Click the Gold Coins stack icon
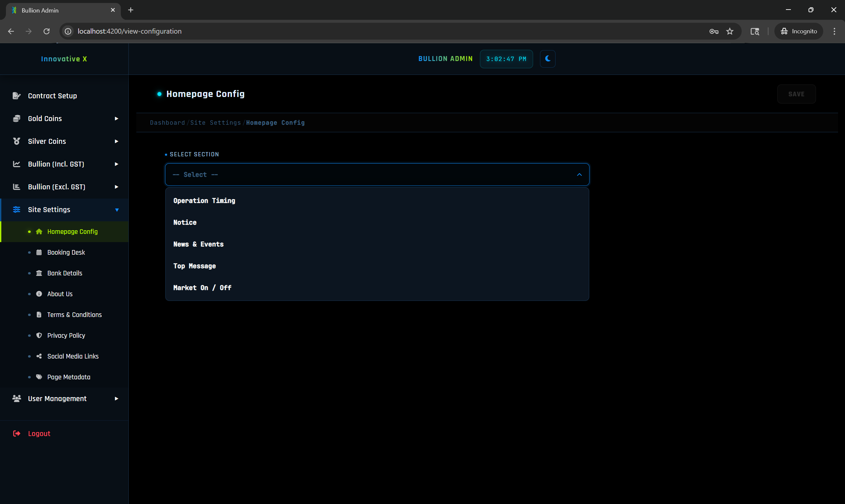Viewport: 845px width, 504px height. pos(16,118)
